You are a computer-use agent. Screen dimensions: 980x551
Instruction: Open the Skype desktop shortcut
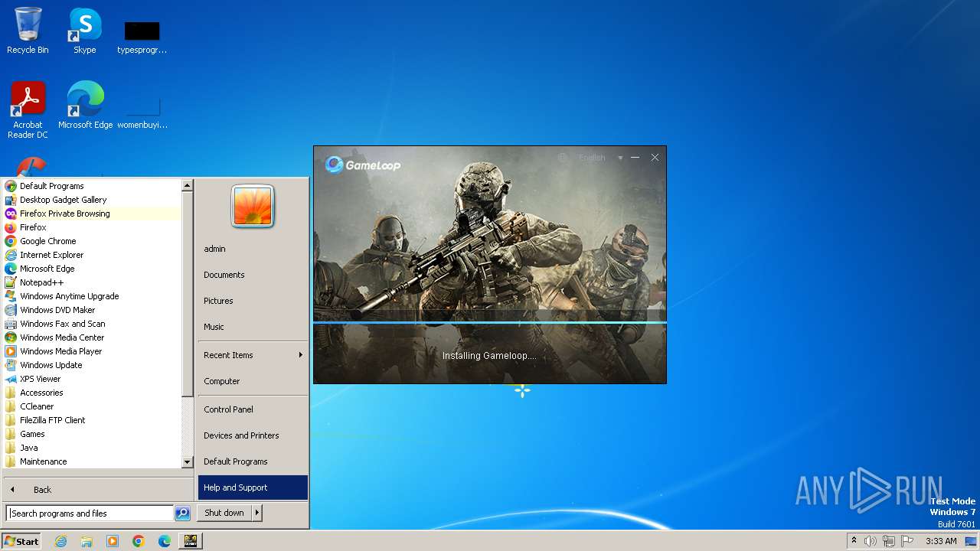pos(85,31)
